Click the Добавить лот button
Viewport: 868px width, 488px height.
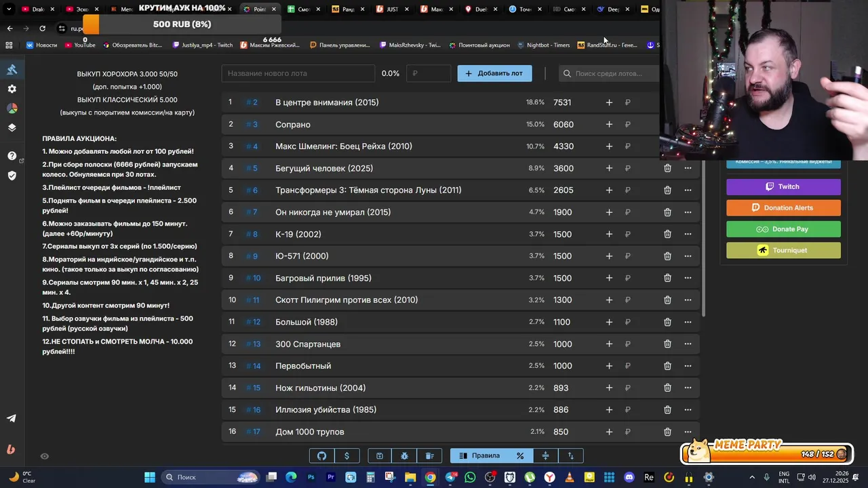(494, 73)
